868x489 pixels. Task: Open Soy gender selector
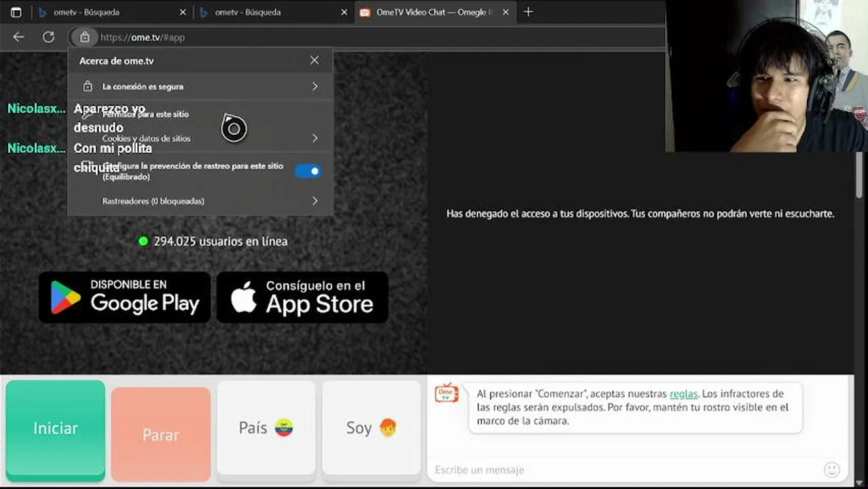372,428
